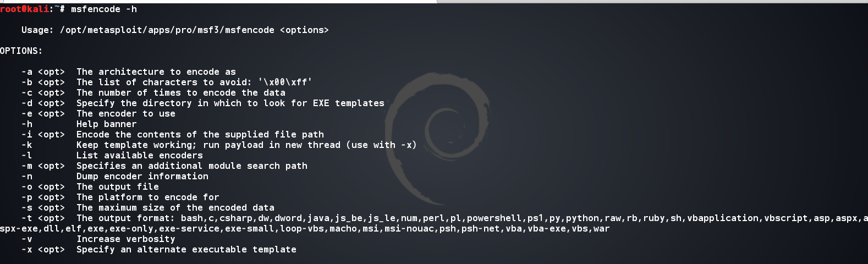Click the -d EXE templates directory line
Image resolution: width=868 pixels, height=264 pixels.
(x=203, y=103)
